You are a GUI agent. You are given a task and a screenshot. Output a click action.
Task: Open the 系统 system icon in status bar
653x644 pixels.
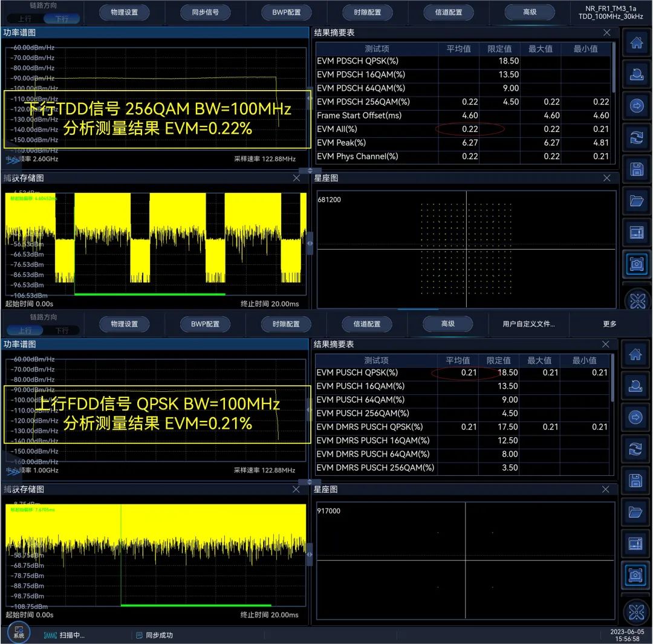click(x=19, y=633)
